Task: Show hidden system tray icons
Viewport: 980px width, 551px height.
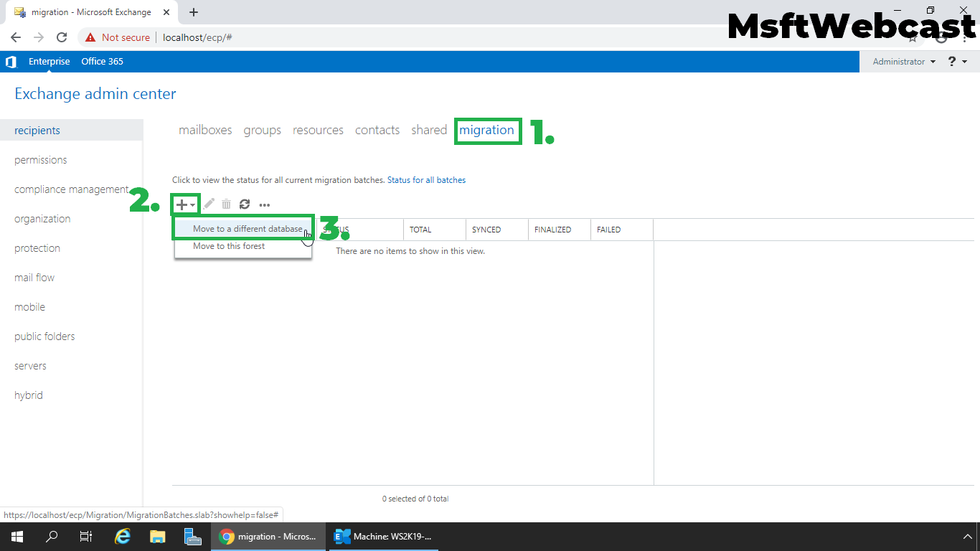Action: point(966,537)
